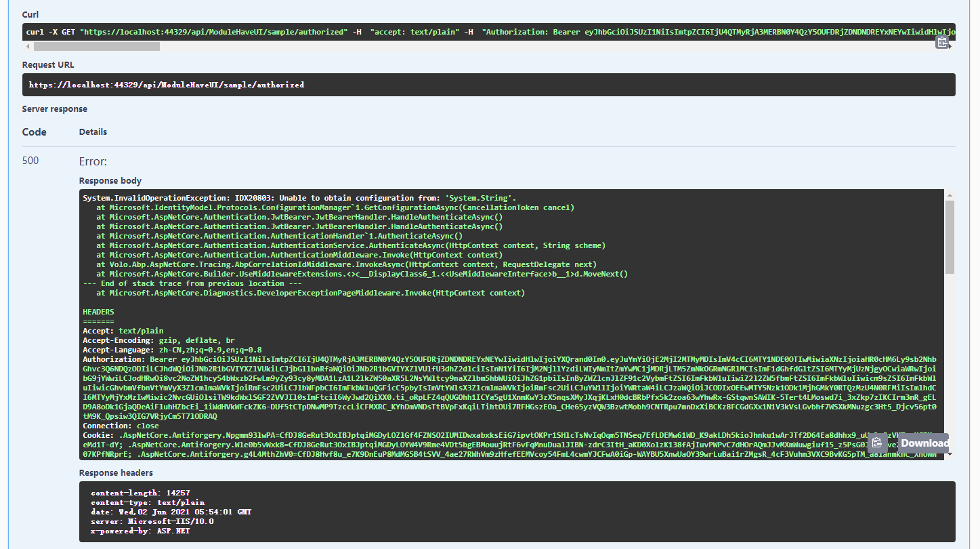Click the HEADERS heading inside the response body
This screenshot has width=980, height=549.
(x=98, y=312)
